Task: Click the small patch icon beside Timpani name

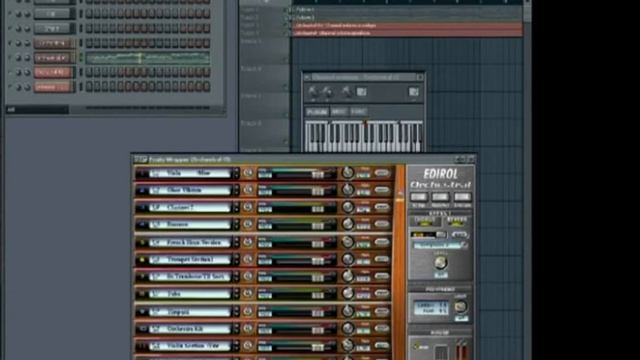Action: [156, 311]
